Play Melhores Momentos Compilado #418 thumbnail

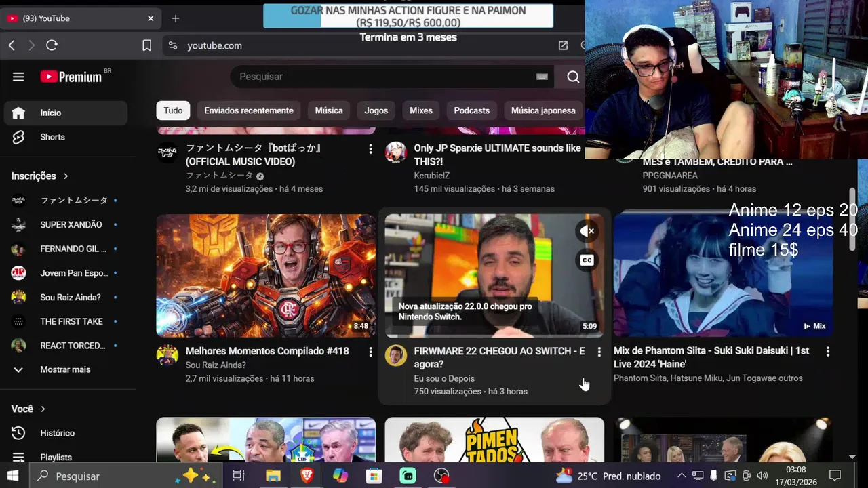pos(266,276)
